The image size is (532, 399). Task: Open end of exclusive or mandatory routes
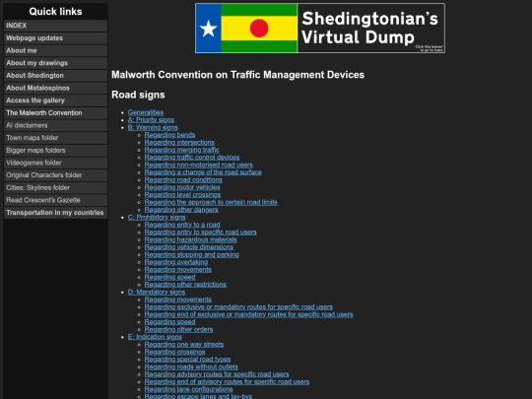pyautogui.click(x=248, y=314)
